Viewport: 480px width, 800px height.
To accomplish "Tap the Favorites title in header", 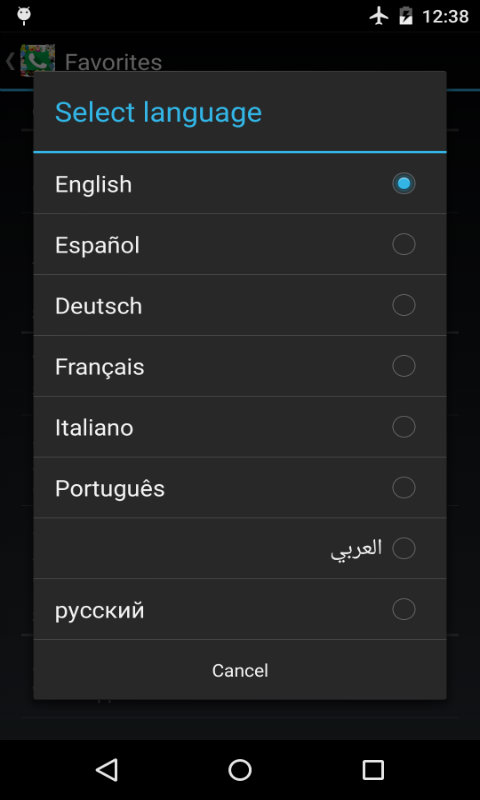I will [x=113, y=62].
